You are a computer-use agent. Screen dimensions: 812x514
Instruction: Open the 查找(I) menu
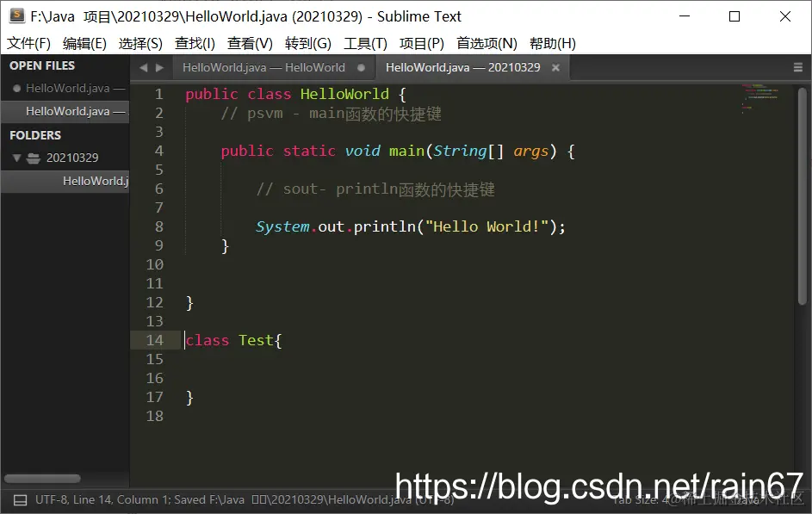point(195,44)
